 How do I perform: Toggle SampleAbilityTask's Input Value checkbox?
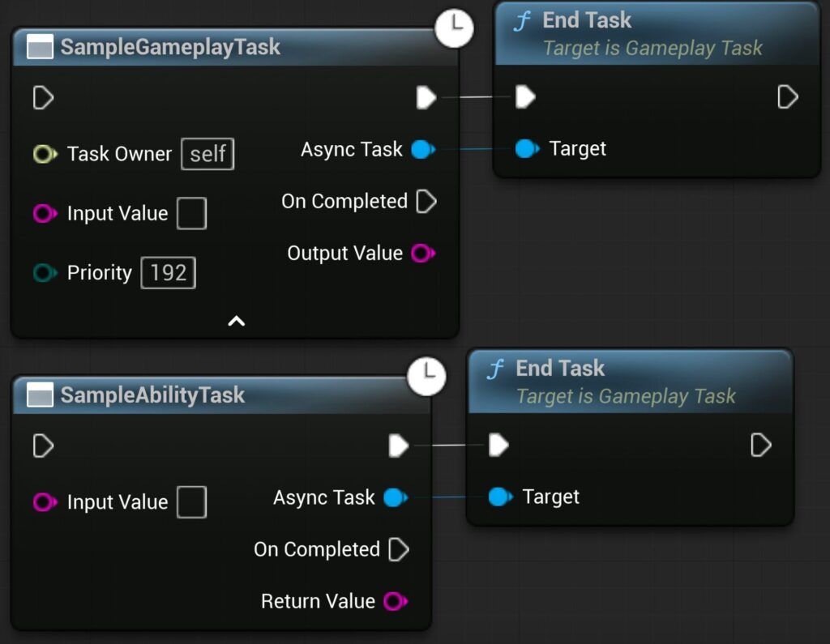pos(192,502)
